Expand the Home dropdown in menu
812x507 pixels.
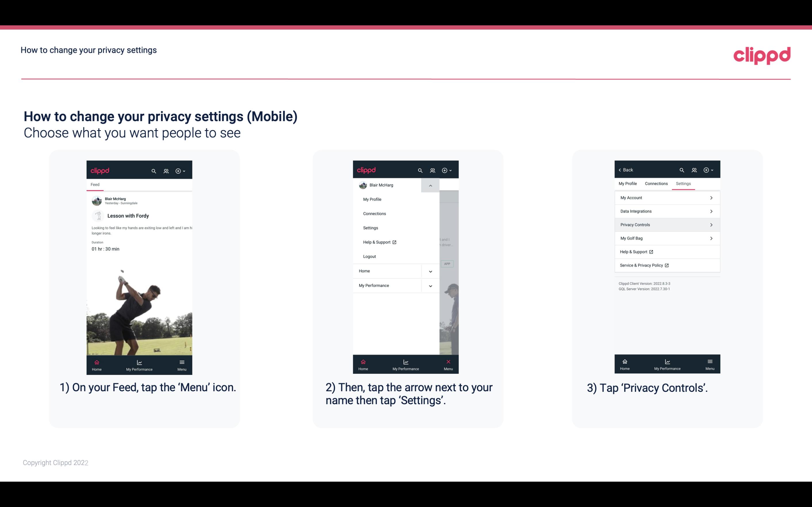click(x=430, y=270)
